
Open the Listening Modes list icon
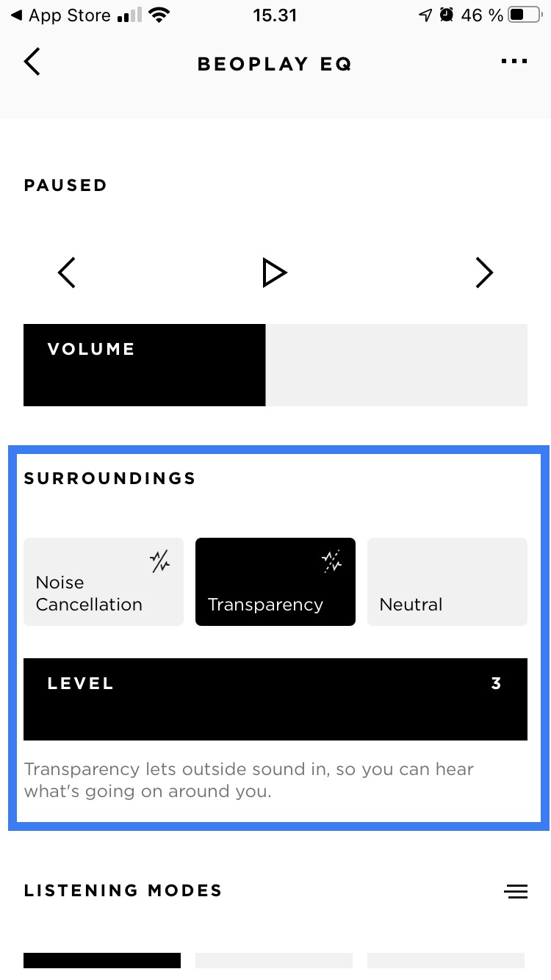pyautogui.click(x=516, y=891)
